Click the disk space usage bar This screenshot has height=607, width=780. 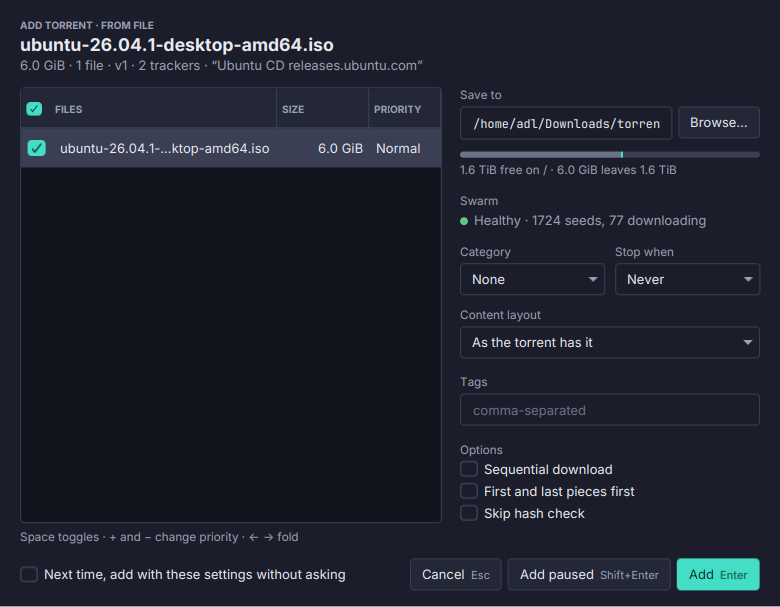[610, 155]
